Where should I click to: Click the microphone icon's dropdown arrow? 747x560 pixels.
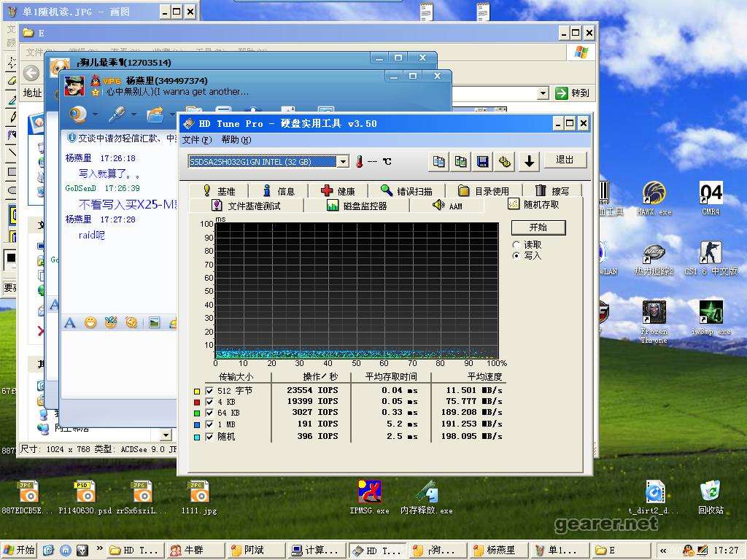[x=134, y=114]
